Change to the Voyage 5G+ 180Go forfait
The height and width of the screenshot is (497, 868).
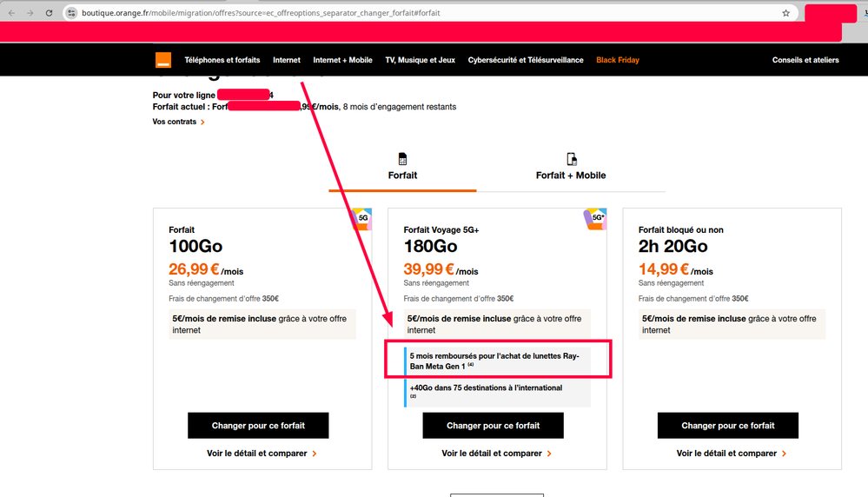(493, 425)
